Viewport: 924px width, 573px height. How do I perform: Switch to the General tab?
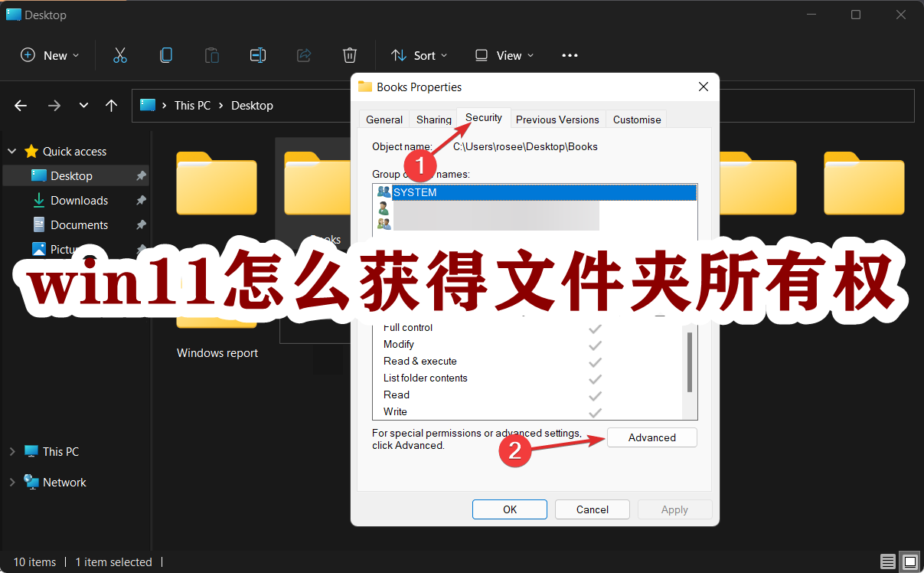384,120
